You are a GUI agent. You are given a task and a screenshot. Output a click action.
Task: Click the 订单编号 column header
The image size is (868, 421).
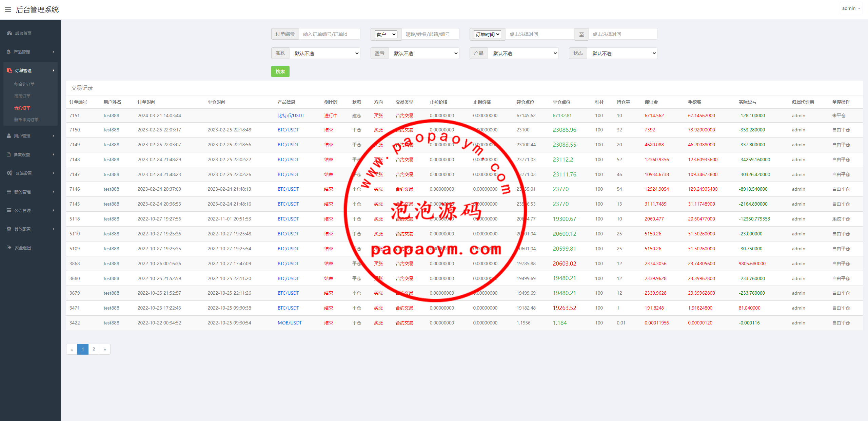[x=78, y=102]
